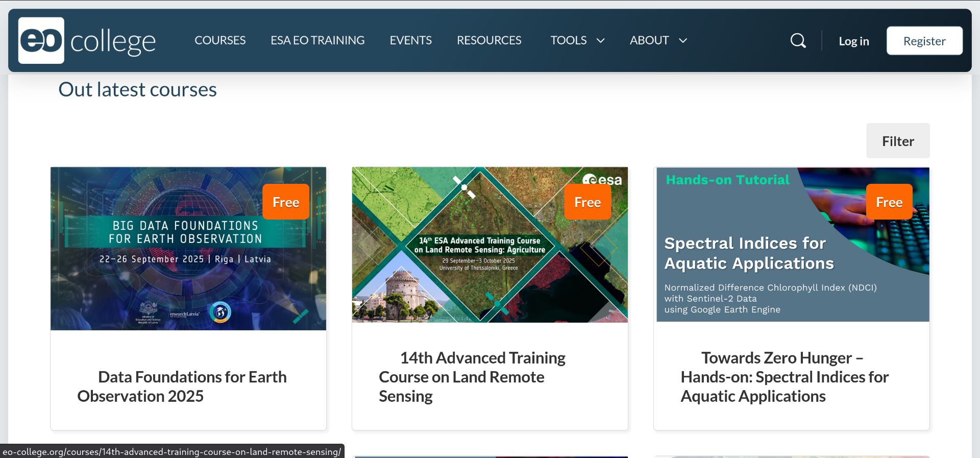980x458 pixels.
Task: Open Data Foundations for Earth Observation 2025 title
Action: point(182,387)
